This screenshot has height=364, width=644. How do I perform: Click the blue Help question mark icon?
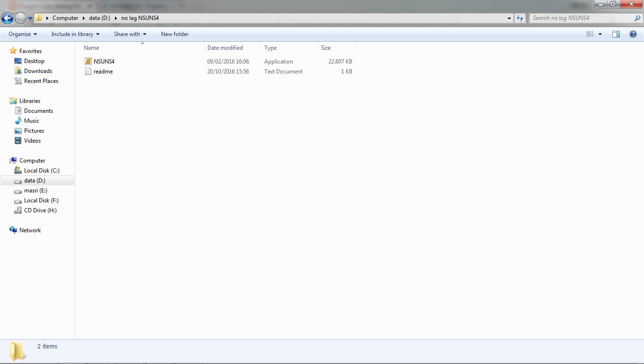click(633, 34)
